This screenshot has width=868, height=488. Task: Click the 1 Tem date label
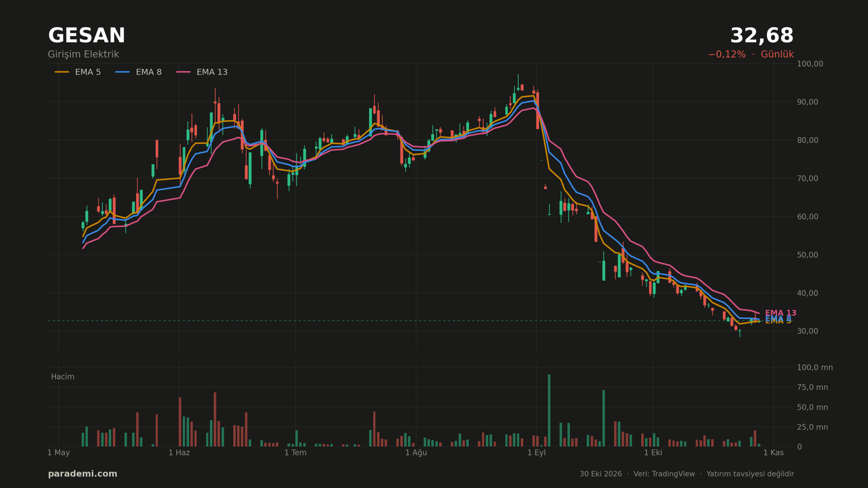pos(295,453)
